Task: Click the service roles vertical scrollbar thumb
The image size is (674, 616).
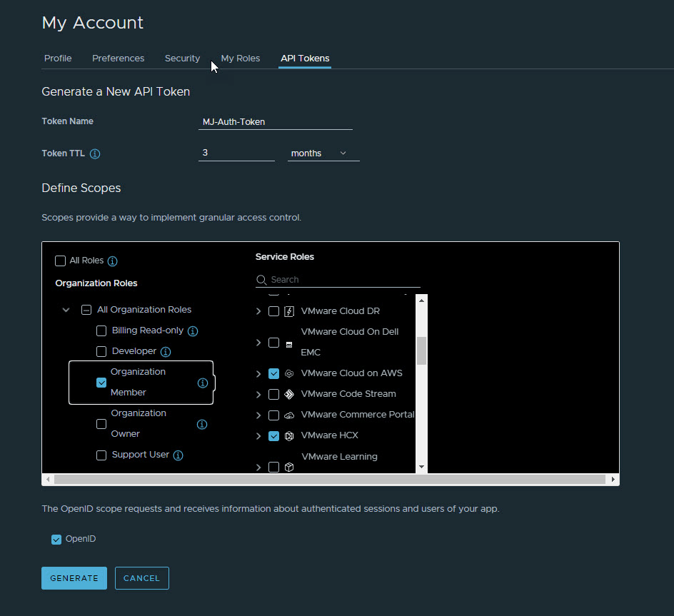Action: pyautogui.click(x=422, y=350)
